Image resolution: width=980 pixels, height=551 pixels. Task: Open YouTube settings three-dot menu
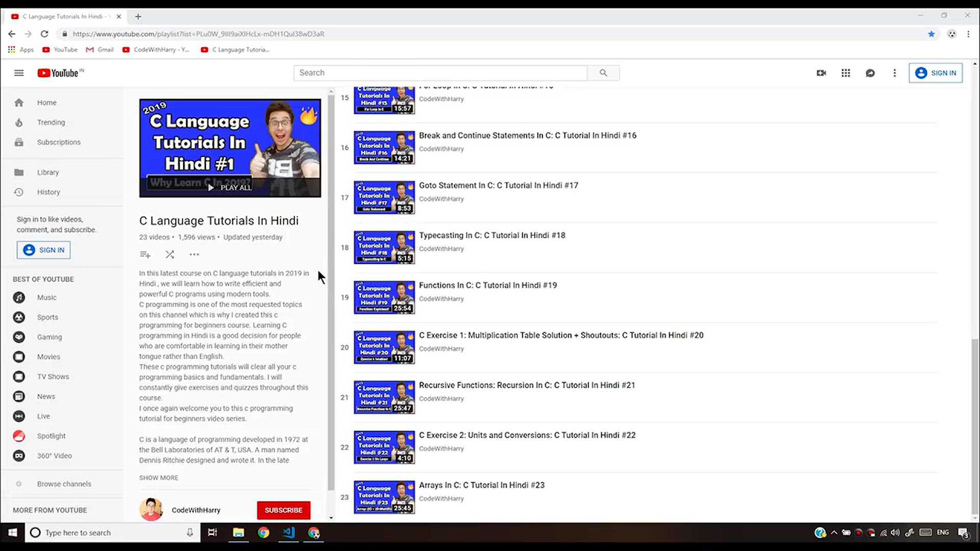[894, 73]
